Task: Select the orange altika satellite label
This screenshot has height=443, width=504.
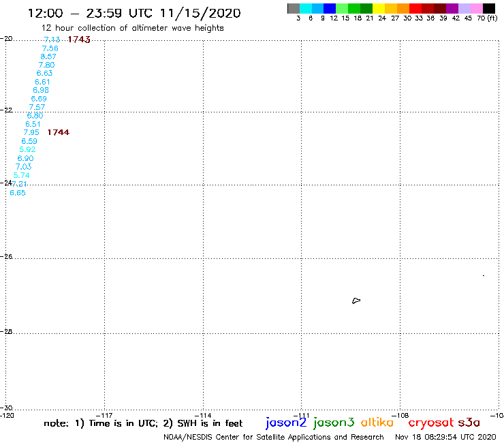Action: (377, 422)
